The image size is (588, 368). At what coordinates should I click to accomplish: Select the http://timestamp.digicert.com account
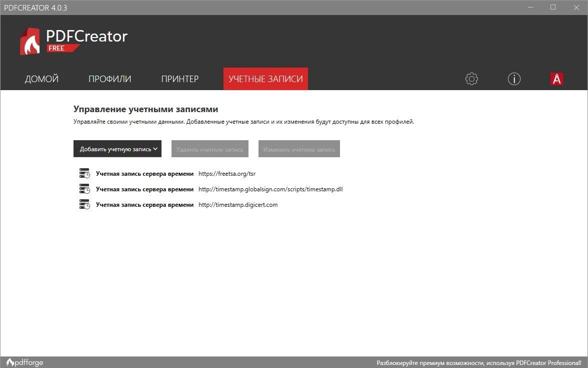pyautogui.click(x=238, y=205)
